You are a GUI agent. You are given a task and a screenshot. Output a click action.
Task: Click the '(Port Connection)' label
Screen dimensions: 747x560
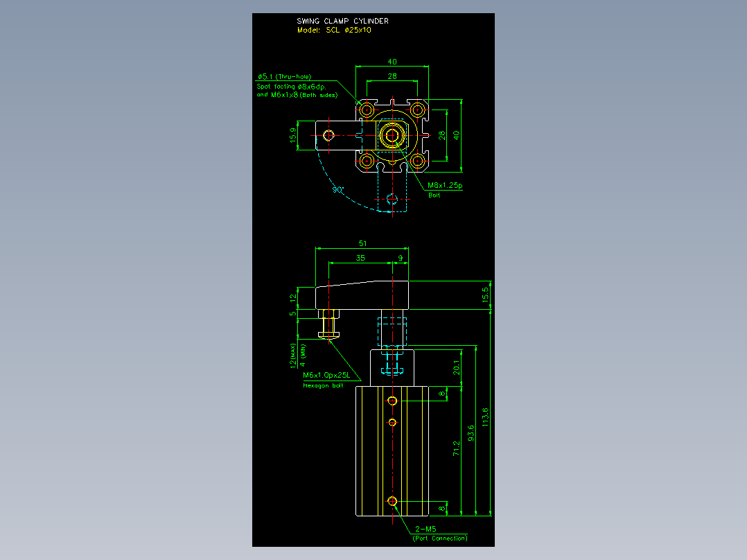pos(440,538)
